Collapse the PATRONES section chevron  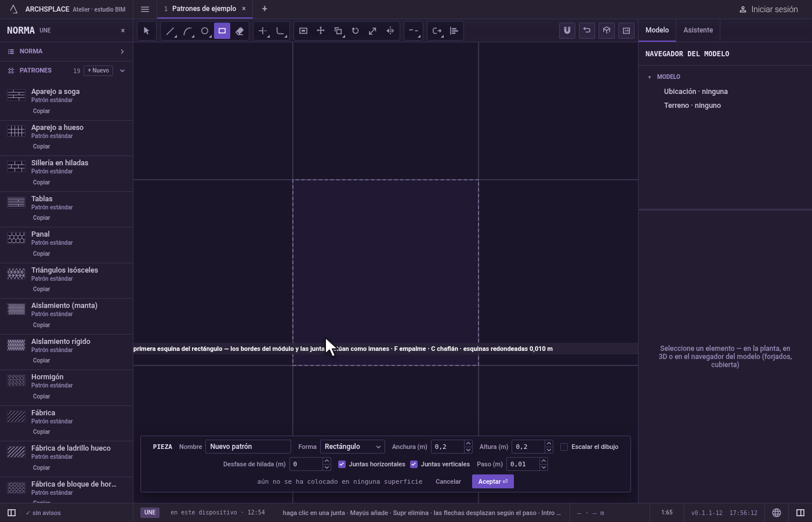tap(122, 71)
